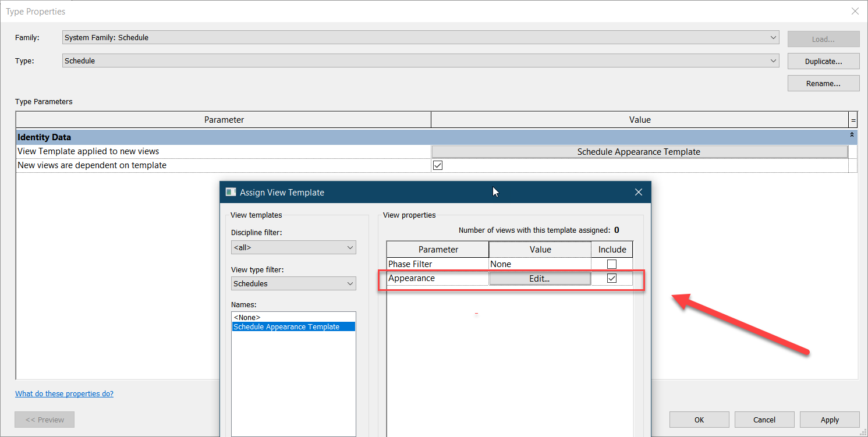
Task: Collapse the Identity Data section
Action: click(851, 134)
